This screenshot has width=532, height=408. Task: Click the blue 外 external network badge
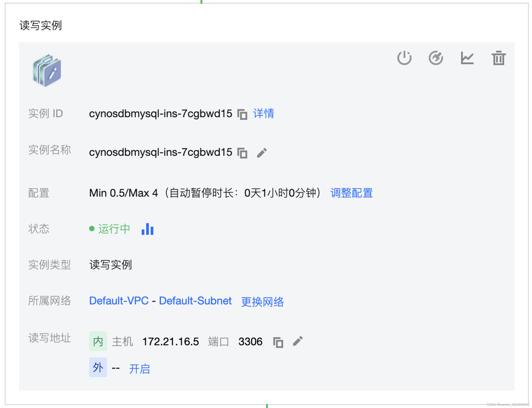[98, 367]
